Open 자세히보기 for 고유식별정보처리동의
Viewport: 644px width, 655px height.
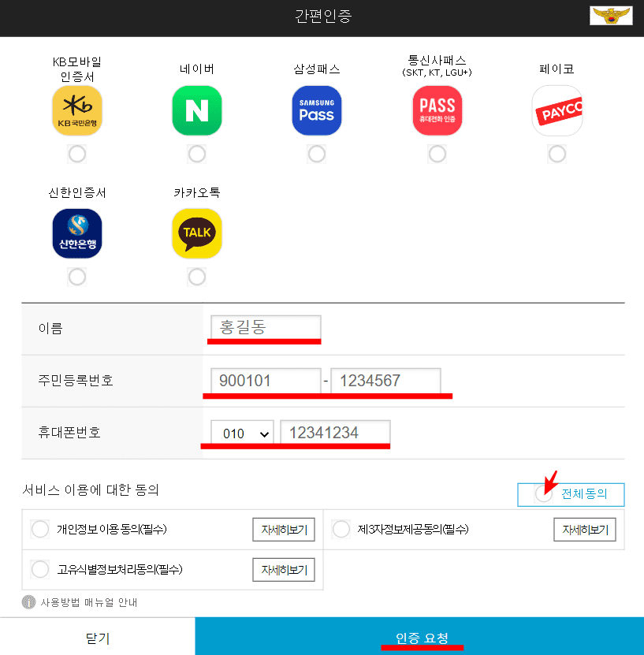coord(284,570)
